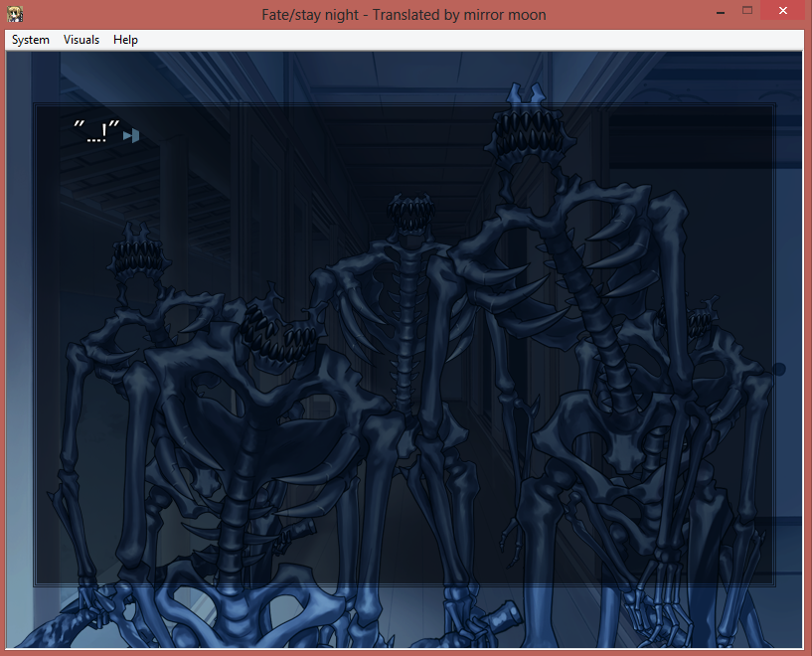Screen dimensions: 812x656
Task: Open the Help menu
Action: tap(125, 40)
